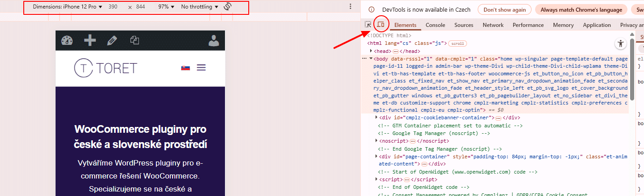644x196 pixels.
Task: Click the scroll badge on html element
Action: (458, 44)
